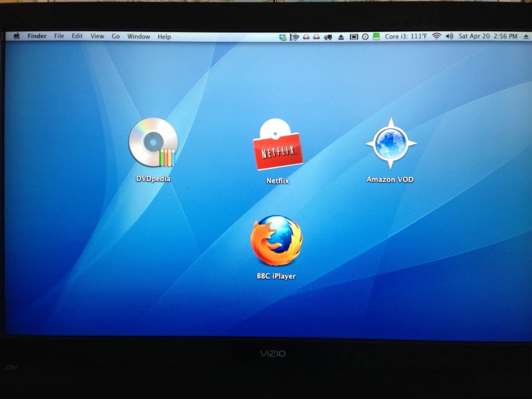Click the truck icon in menu bar
532x399 pixels.
(x=328, y=37)
